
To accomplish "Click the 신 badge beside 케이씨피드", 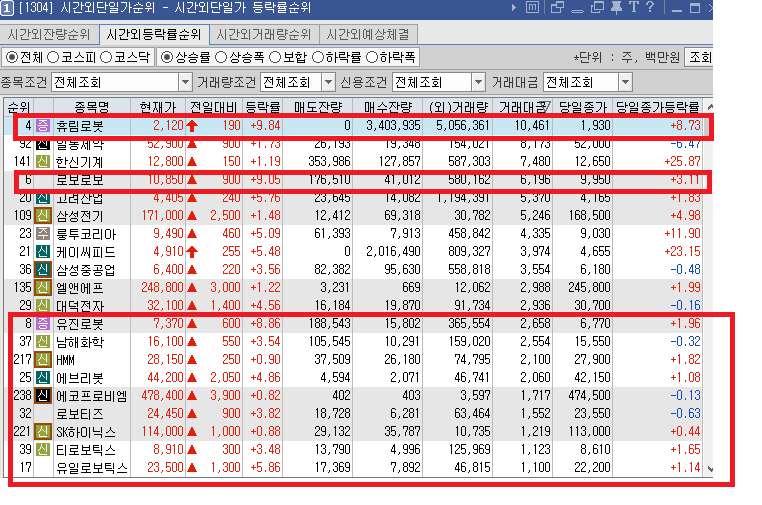I will pyautogui.click(x=43, y=251).
